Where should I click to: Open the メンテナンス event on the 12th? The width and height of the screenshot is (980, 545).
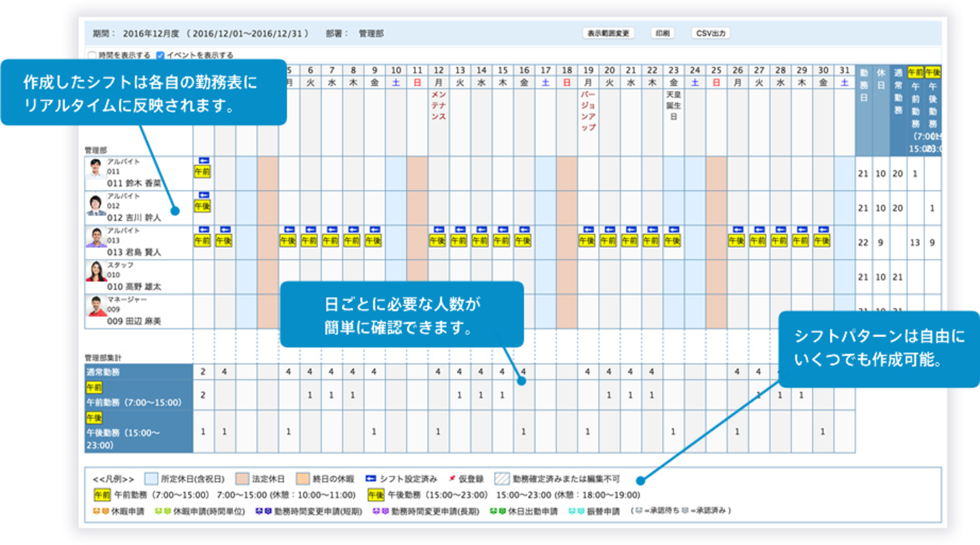tap(439, 105)
